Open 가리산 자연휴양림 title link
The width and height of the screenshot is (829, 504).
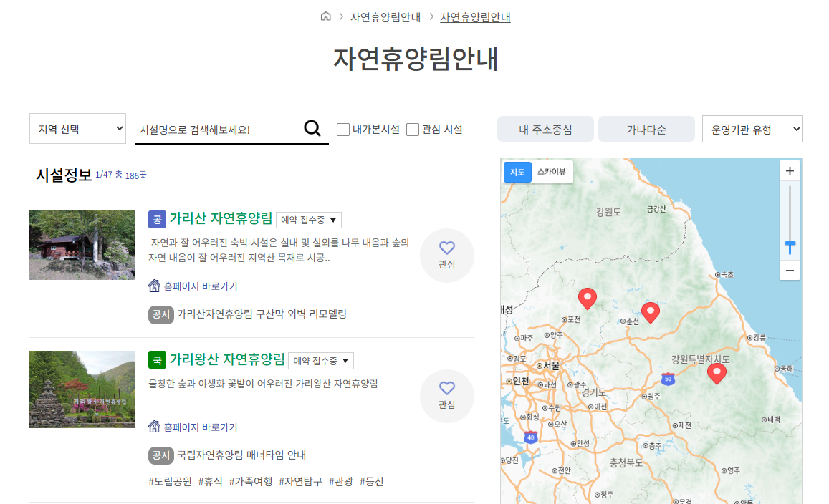(221, 218)
